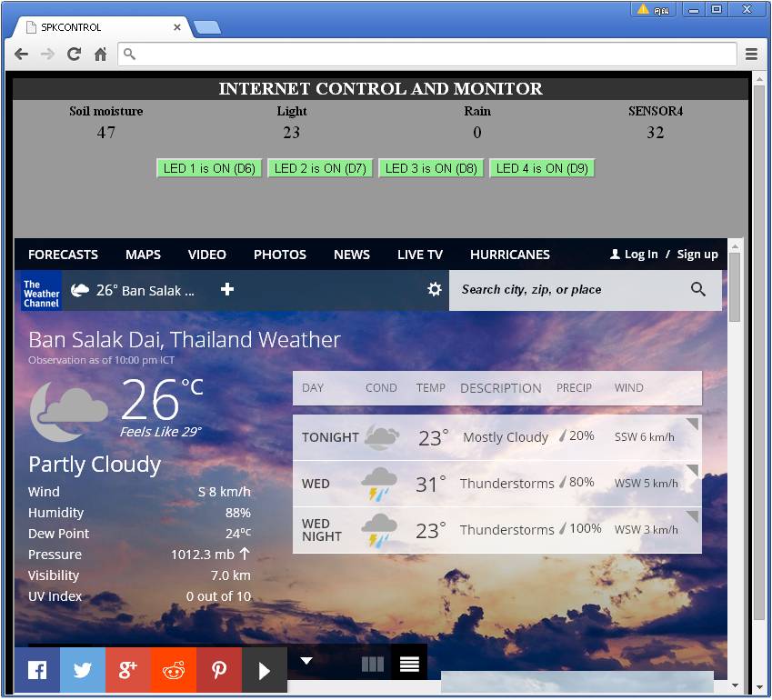Toggle LED 2 (D7) button
The width and height of the screenshot is (772, 700).
point(320,168)
